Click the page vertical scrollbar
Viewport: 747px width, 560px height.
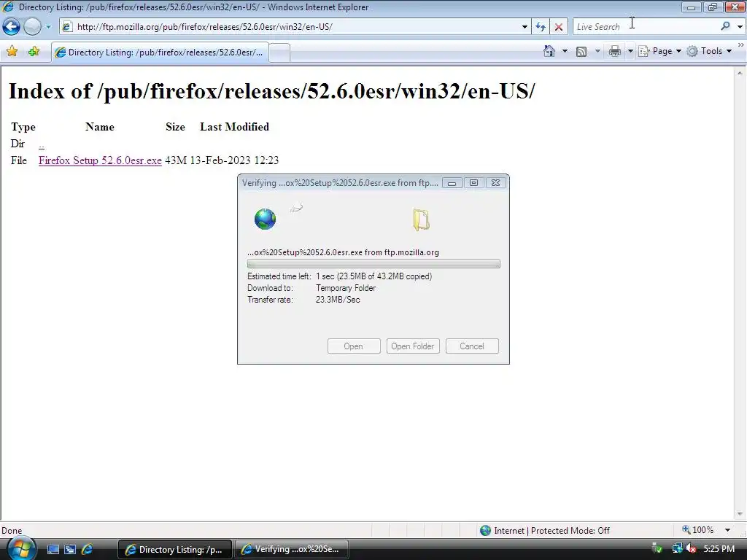(740, 293)
